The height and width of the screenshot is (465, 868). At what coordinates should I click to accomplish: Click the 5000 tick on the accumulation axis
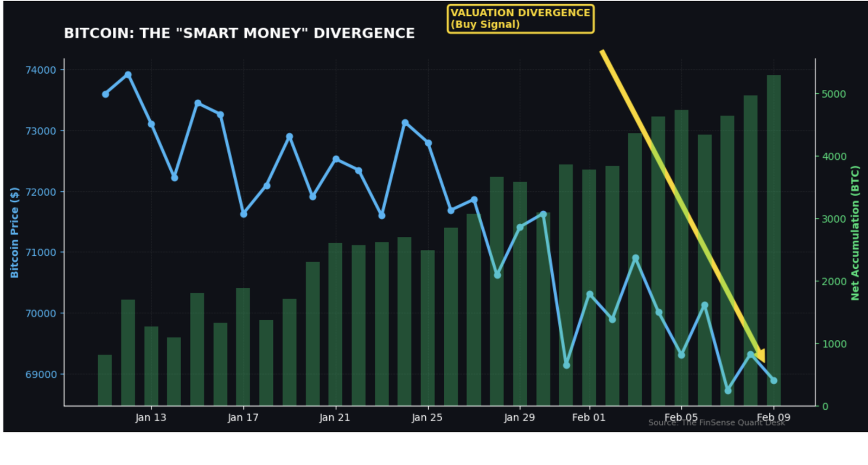[x=833, y=94]
